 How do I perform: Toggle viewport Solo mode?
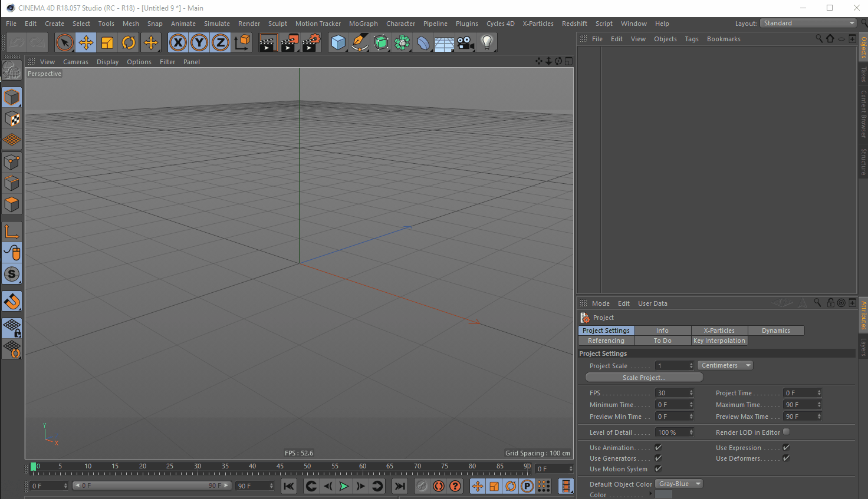(12, 274)
